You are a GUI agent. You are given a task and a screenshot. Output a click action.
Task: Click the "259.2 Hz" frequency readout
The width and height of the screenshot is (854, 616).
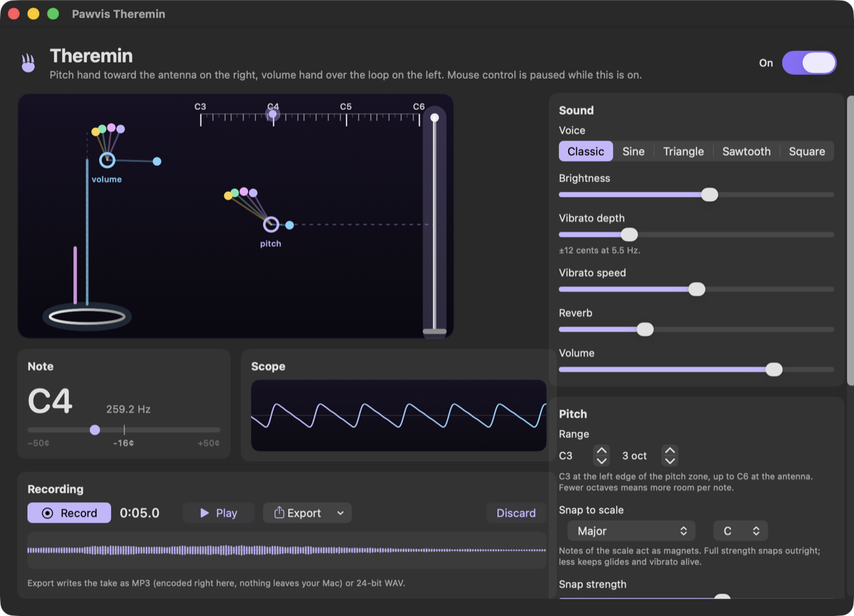click(x=128, y=409)
